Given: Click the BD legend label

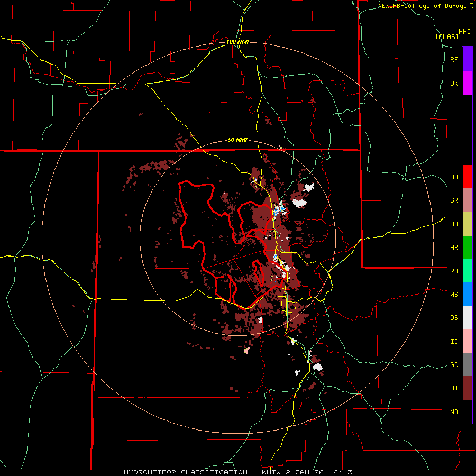Looking at the screenshot, I should pyautogui.click(x=454, y=224).
